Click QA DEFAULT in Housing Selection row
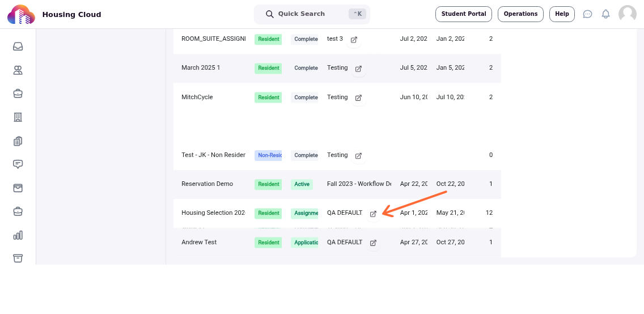Image resolution: width=644 pixels, height=314 pixels. [345, 213]
